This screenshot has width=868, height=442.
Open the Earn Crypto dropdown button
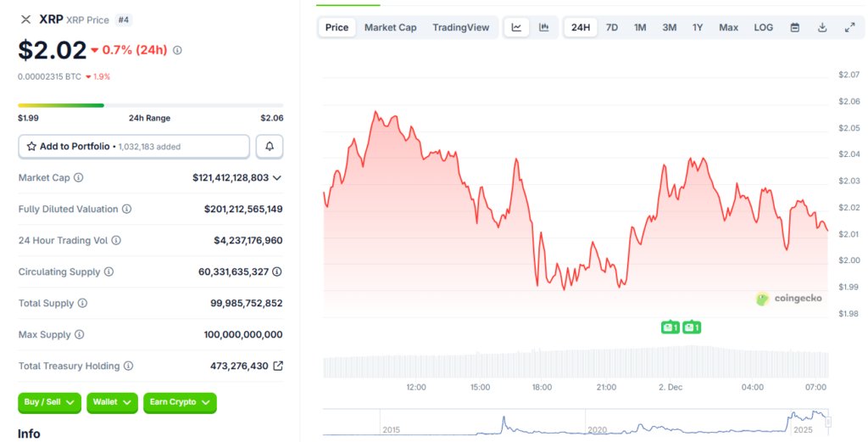tap(180, 402)
